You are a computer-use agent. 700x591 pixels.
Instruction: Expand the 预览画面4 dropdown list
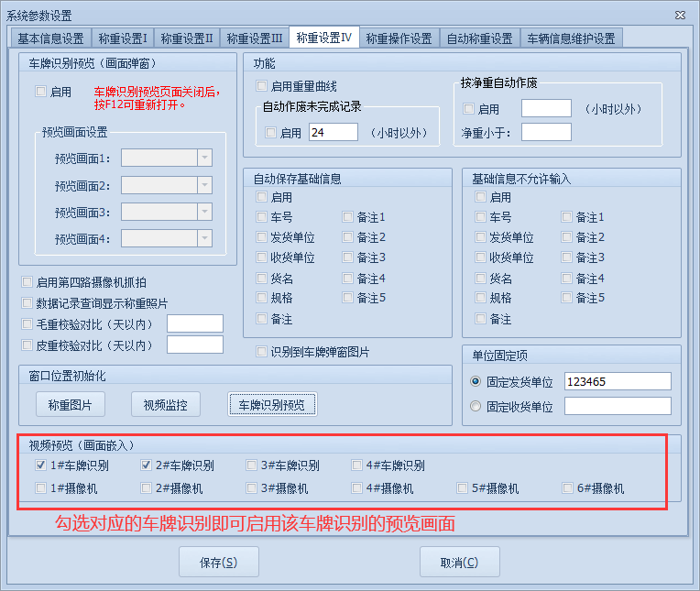click(x=204, y=238)
